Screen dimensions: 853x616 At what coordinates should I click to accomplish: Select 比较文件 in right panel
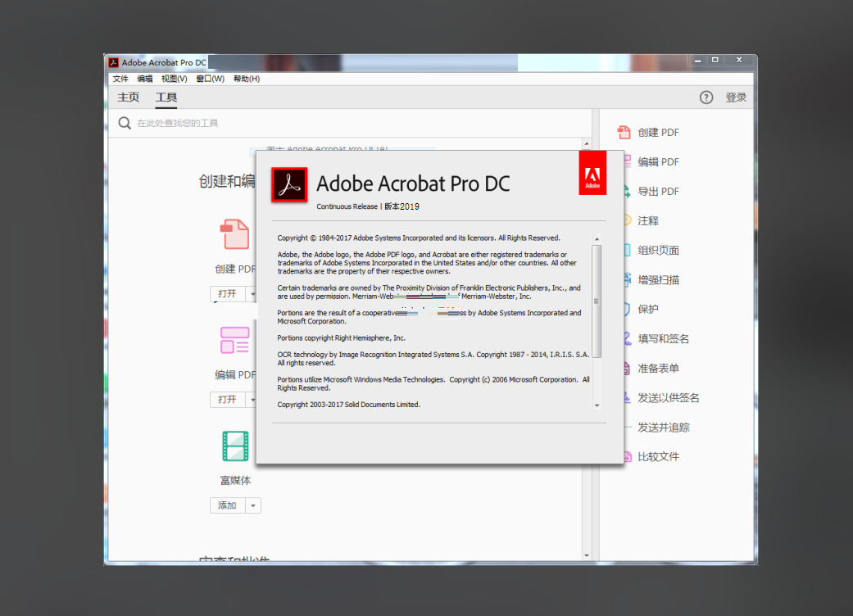click(x=658, y=457)
